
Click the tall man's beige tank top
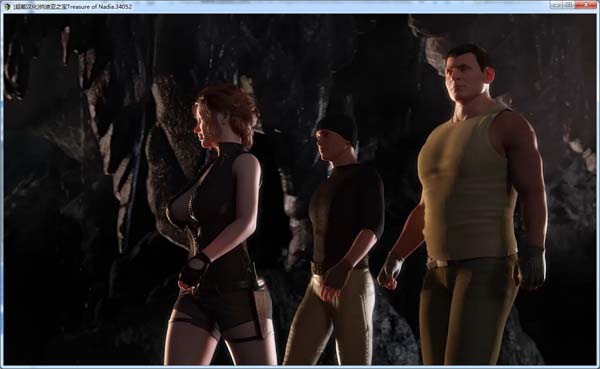coord(467,184)
